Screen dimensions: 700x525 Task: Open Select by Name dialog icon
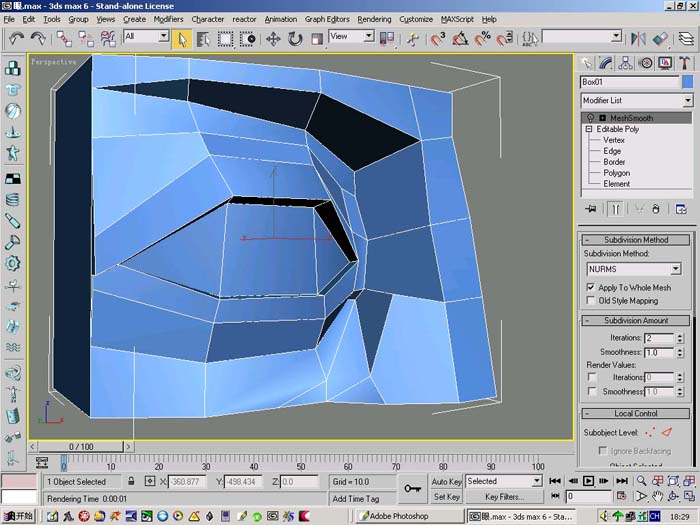click(x=204, y=39)
